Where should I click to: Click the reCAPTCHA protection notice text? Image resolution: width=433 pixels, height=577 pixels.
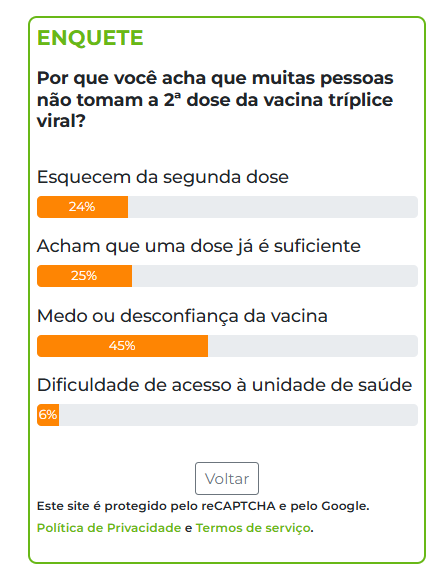pos(203,506)
